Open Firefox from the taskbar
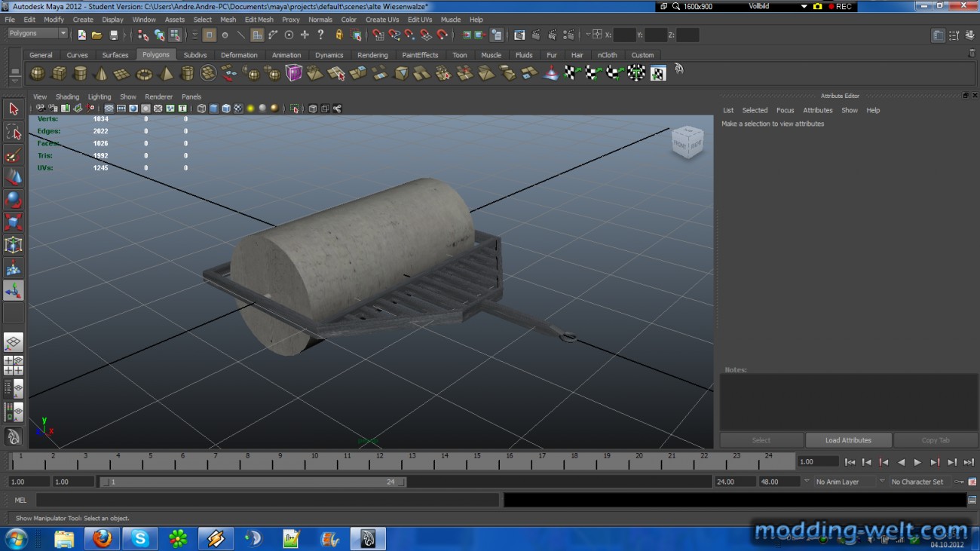This screenshot has height=551, width=980. point(102,539)
